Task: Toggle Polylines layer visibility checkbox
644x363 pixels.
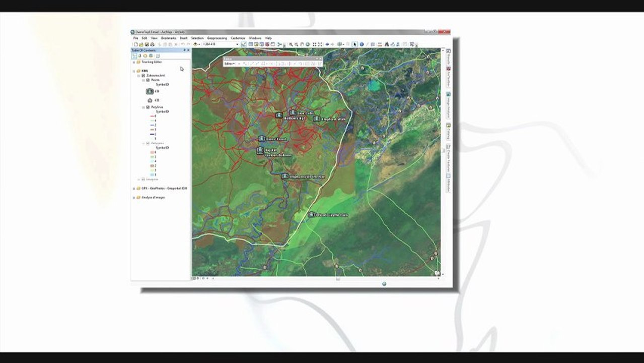Action: click(x=148, y=107)
